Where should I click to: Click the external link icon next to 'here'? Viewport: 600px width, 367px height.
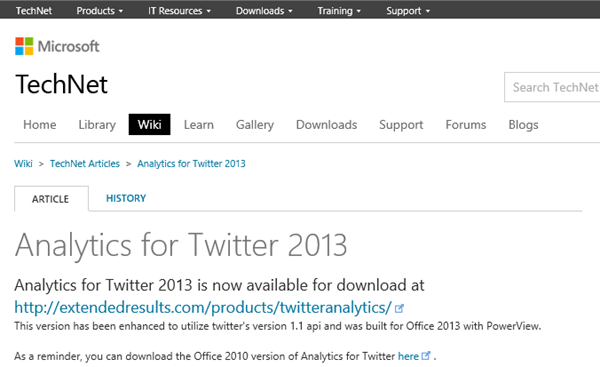[426, 356]
